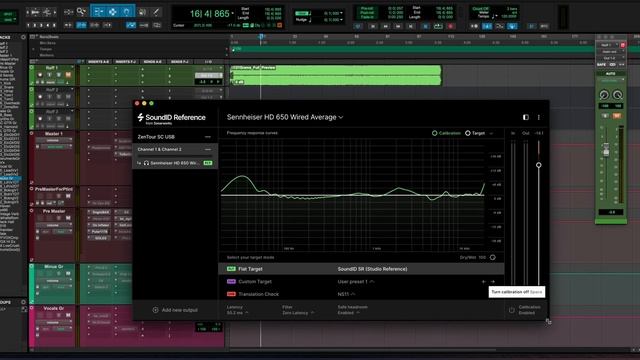Open the NS11 translation check dropdown
640x360 pixels.
pyautogui.click(x=346, y=294)
